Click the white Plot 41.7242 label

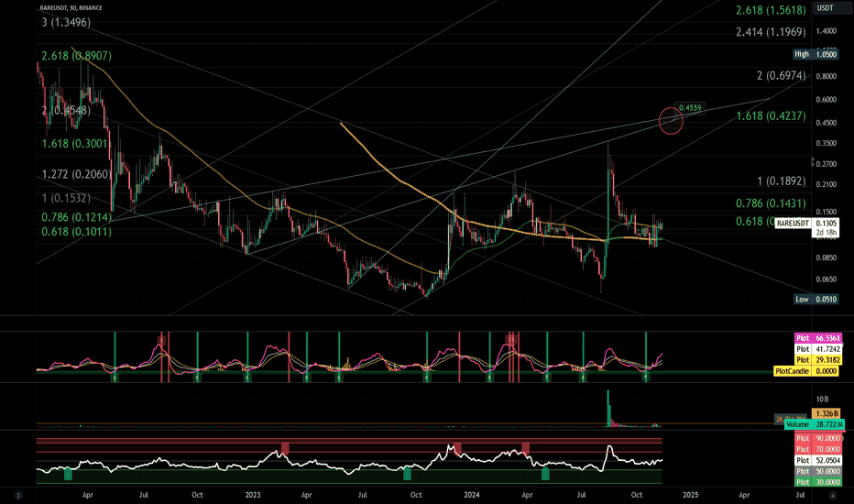[817, 349]
